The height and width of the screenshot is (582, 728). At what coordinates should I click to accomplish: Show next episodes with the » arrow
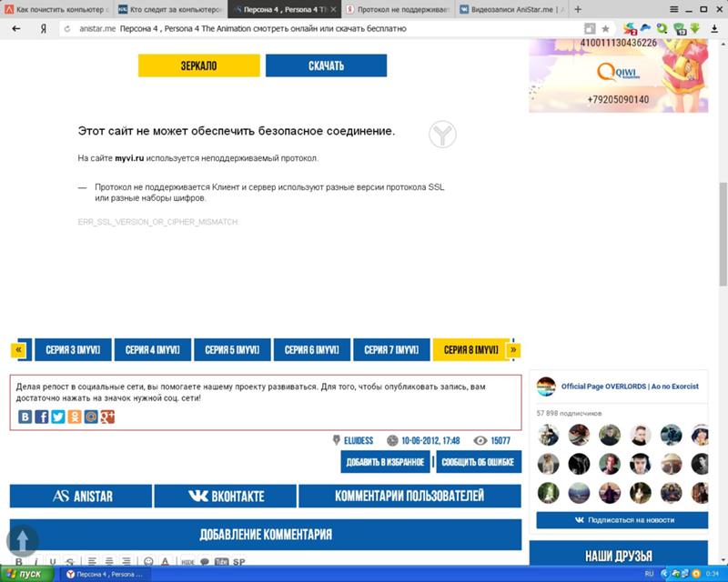click(513, 349)
